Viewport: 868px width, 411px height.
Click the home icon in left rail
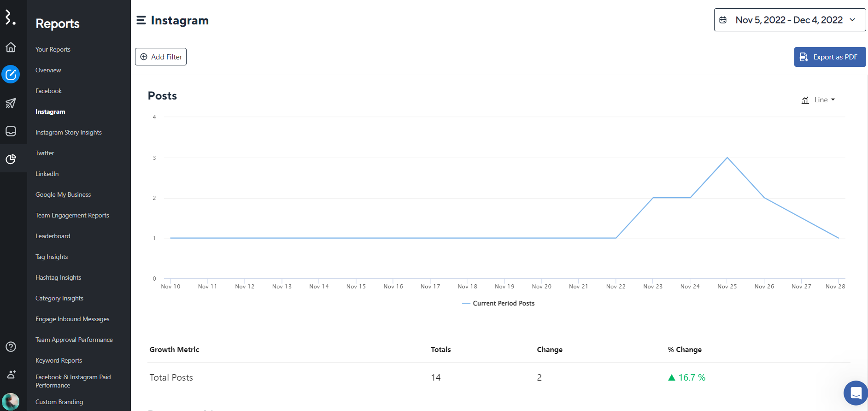coord(11,47)
